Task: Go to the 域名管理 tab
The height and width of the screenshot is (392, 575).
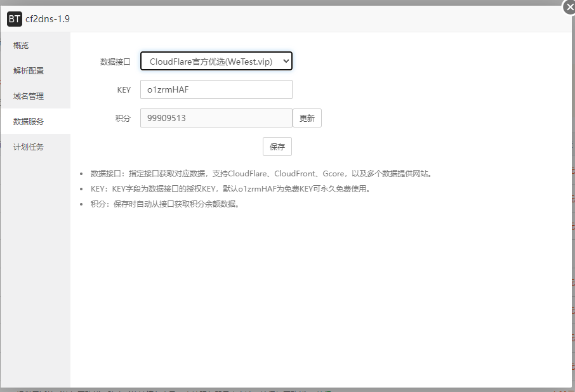Action: pyautogui.click(x=36, y=96)
